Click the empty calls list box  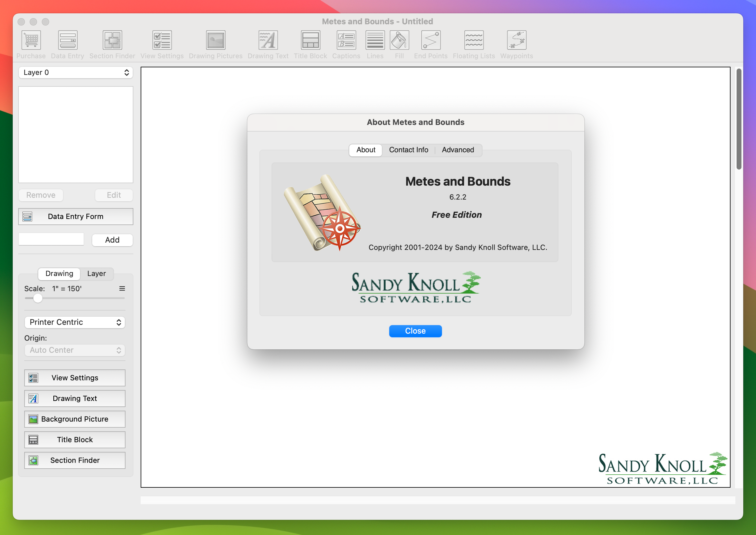pyautogui.click(x=76, y=135)
